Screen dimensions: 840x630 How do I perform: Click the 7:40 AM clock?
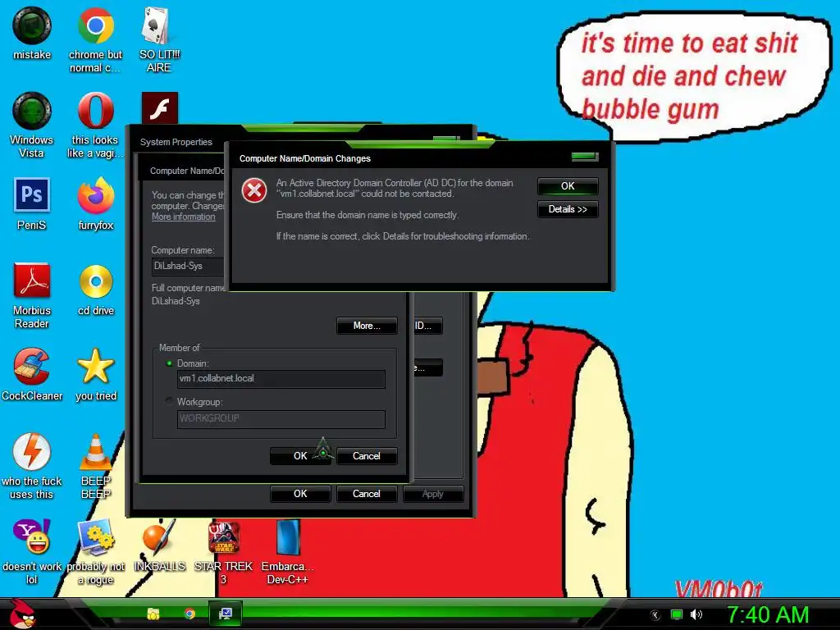[767, 614]
